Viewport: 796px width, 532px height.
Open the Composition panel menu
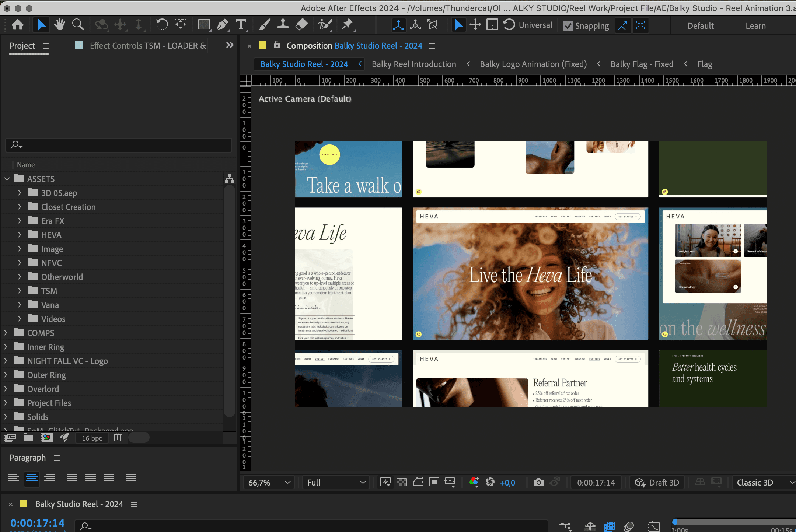tap(432, 46)
